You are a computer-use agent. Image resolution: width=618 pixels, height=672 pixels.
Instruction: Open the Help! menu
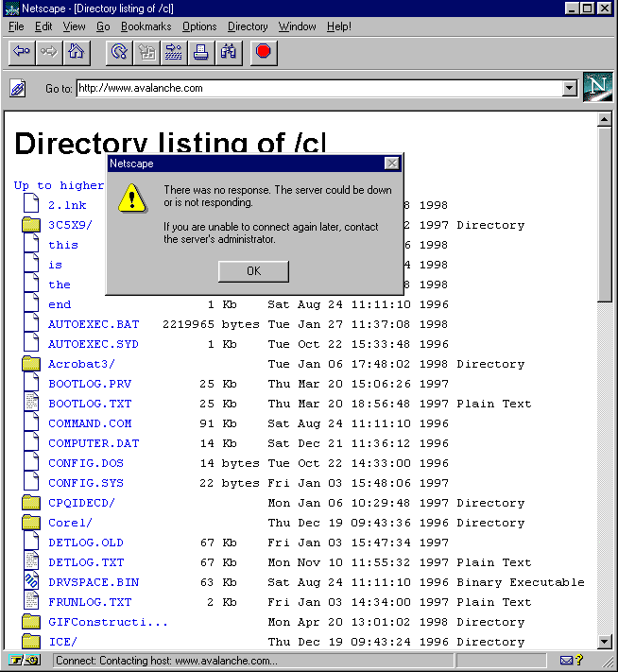click(339, 26)
